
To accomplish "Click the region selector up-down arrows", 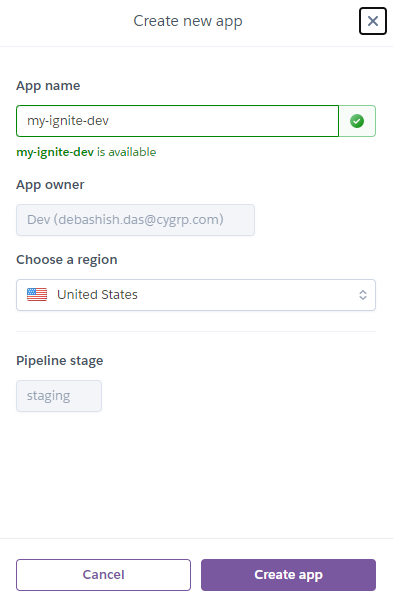I will coord(363,295).
